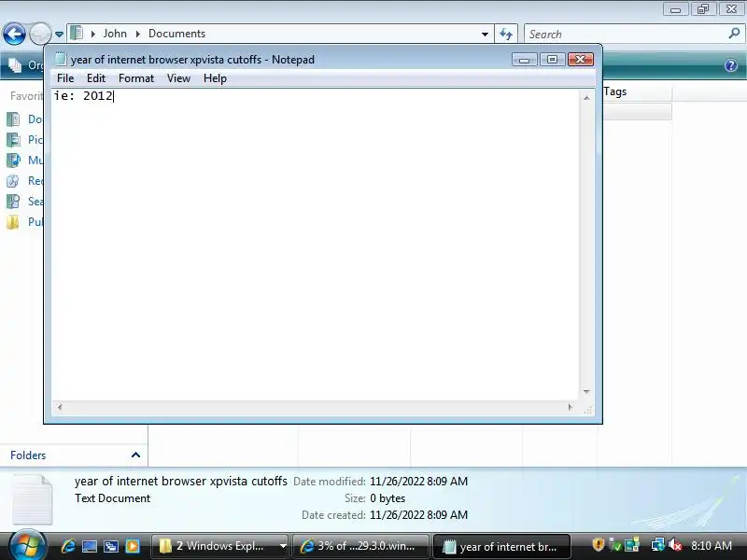The image size is (747, 560).
Task: Open Explorer recent pages dropdown arrow
Action: (59, 35)
